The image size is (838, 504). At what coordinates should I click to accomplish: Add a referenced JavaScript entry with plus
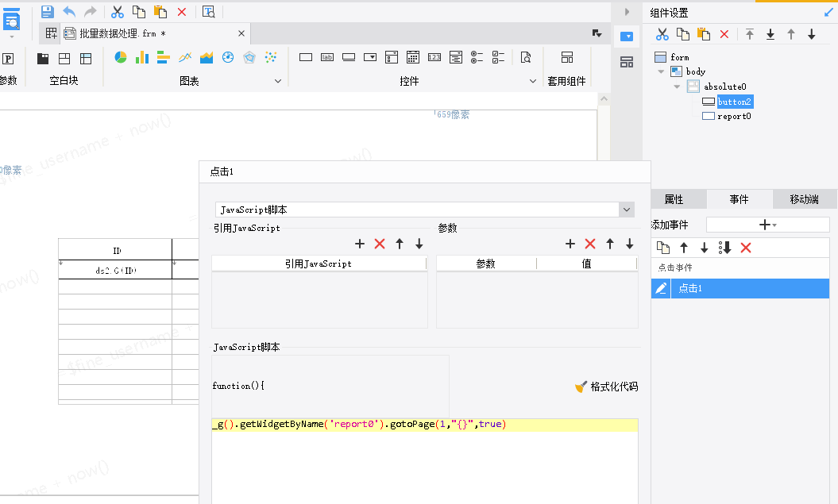[x=360, y=244]
